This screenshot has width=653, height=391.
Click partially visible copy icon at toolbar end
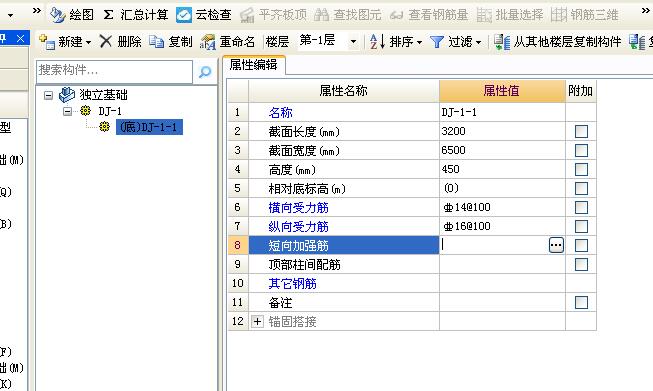click(x=637, y=42)
